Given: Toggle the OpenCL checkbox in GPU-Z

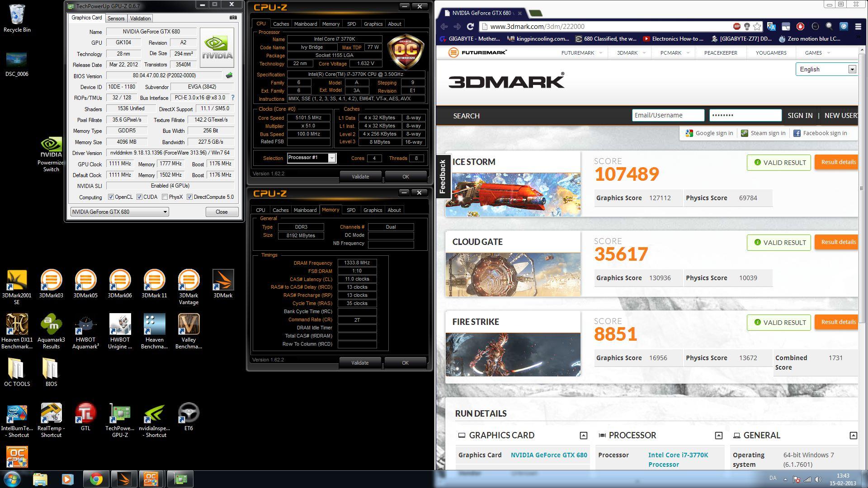Looking at the screenshot, I should pyautogui.click(x=111, y=197).
